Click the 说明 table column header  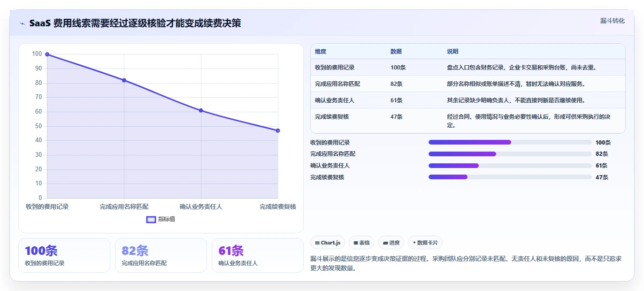pos(452,52)
